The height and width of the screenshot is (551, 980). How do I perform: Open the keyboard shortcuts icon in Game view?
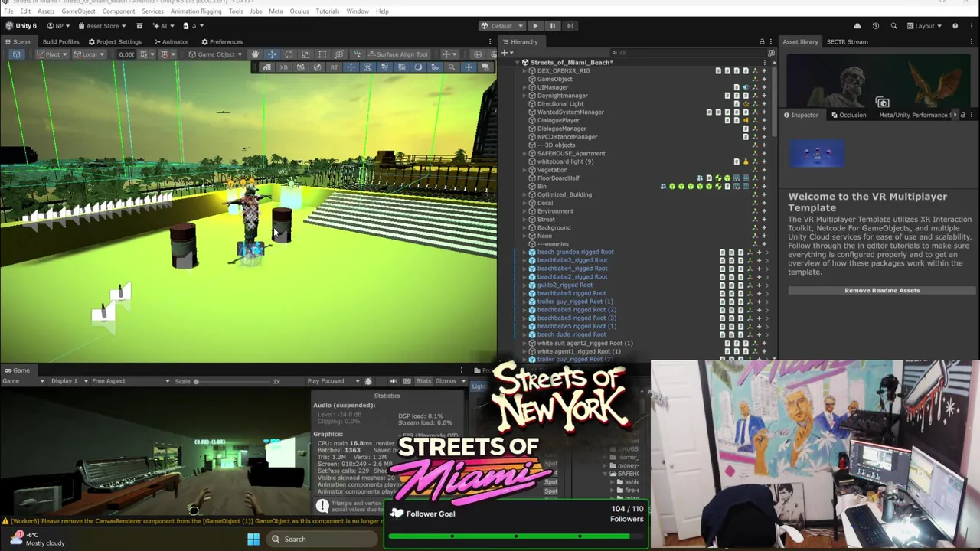tap(406, 381)
